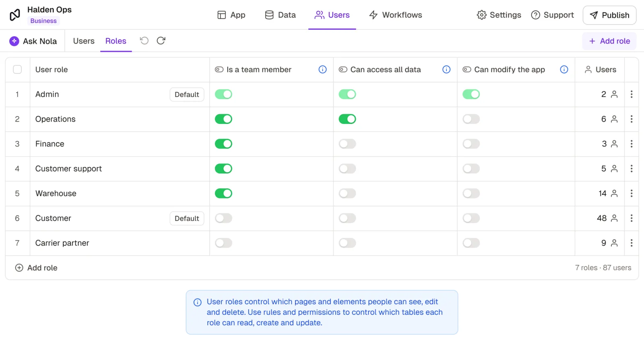The width and height of the screenshot is (644, 347).
Task: Select the Roles sub-tab
Action: pyautogui.click(x=116, y=41)
